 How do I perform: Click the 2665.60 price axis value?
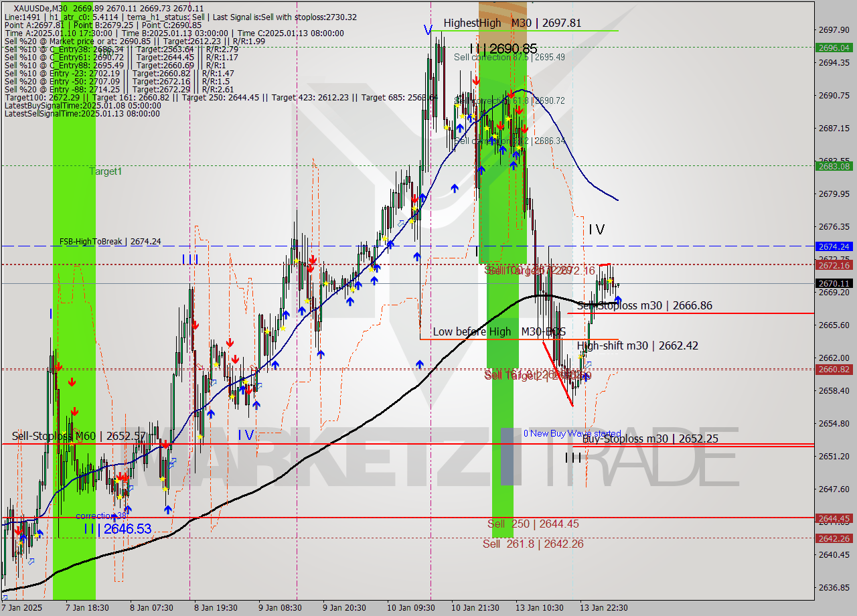click(833, 325)
